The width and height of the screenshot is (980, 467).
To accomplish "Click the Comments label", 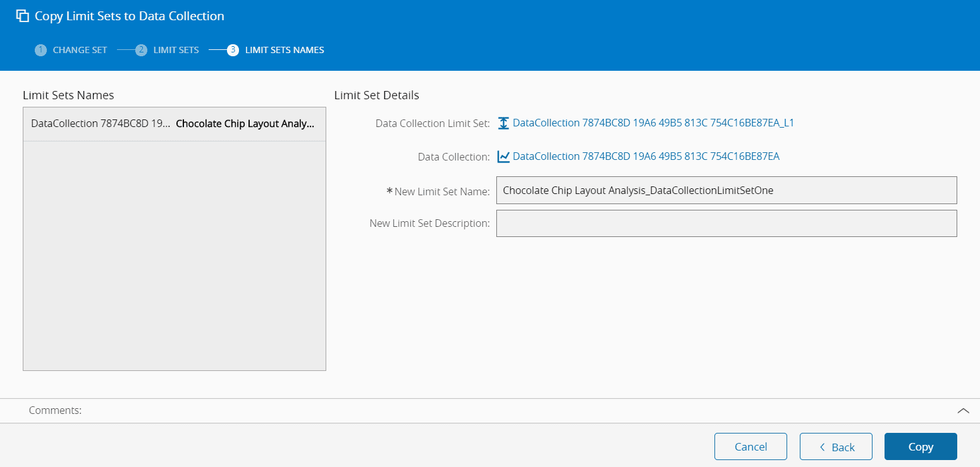I will pyautogui.click(x=55, y=411).
